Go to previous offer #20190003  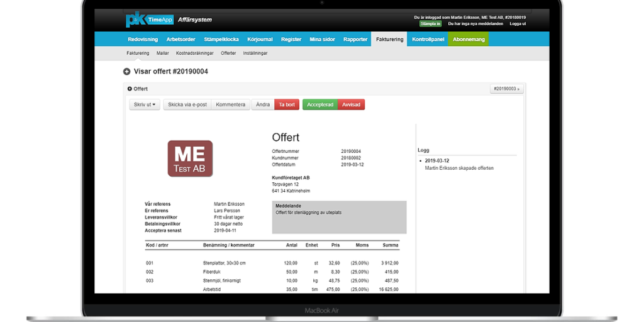point(506,89)
